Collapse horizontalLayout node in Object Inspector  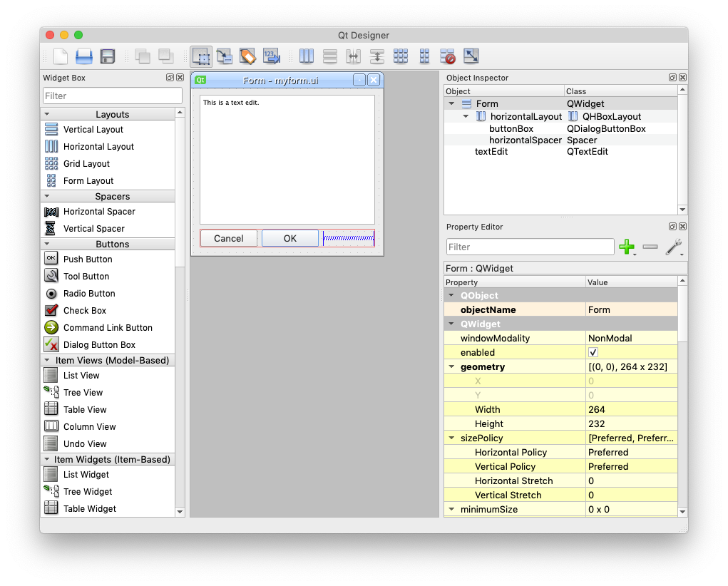466,116
